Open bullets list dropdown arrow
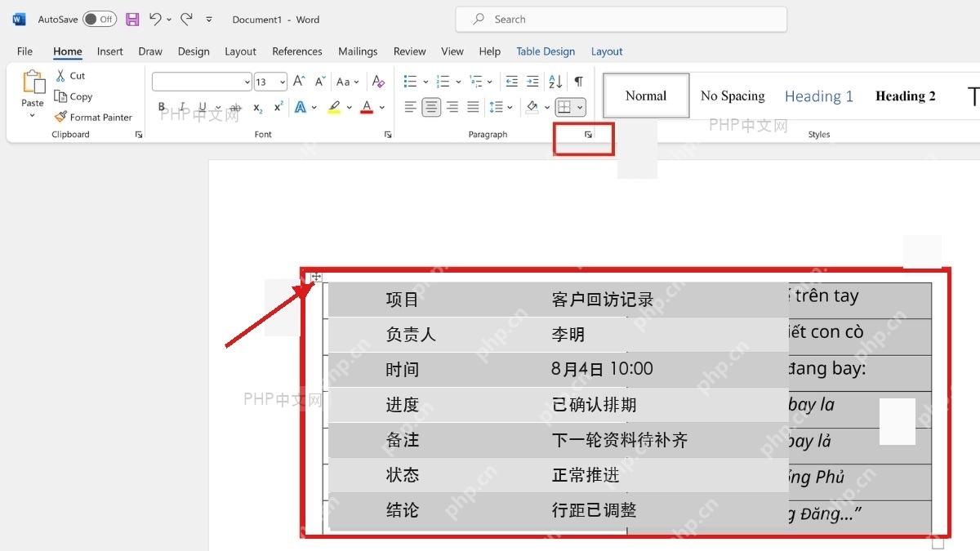 point(425,82)
